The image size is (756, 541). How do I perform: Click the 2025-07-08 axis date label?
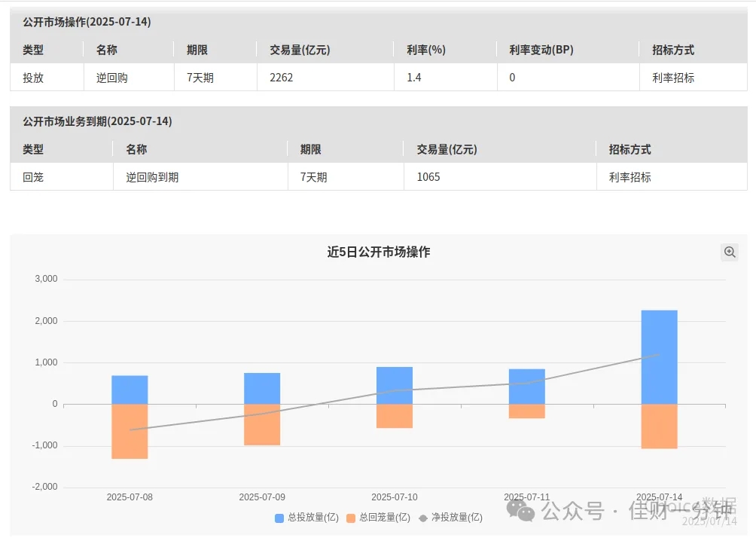point(130,497)
